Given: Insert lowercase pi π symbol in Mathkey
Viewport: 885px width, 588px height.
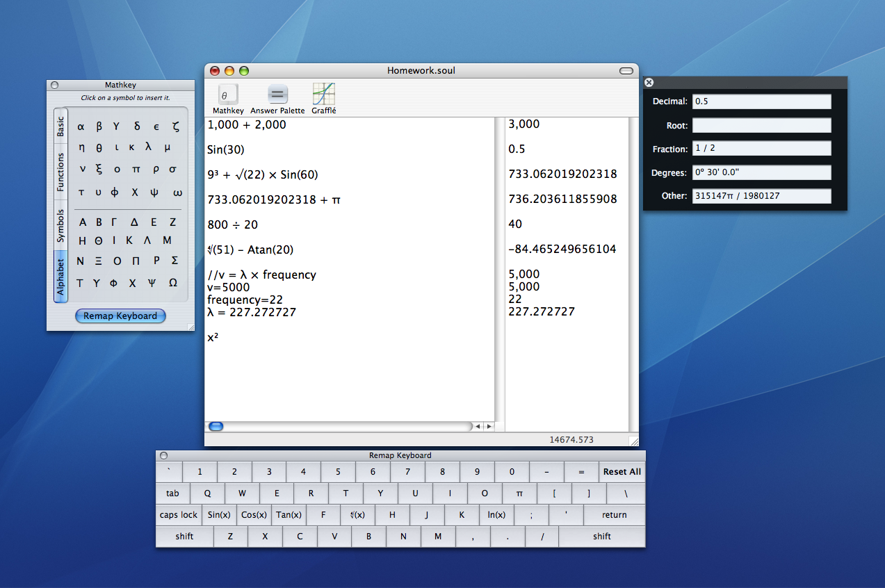Looking at the screenshot, I should pos(136,169).
